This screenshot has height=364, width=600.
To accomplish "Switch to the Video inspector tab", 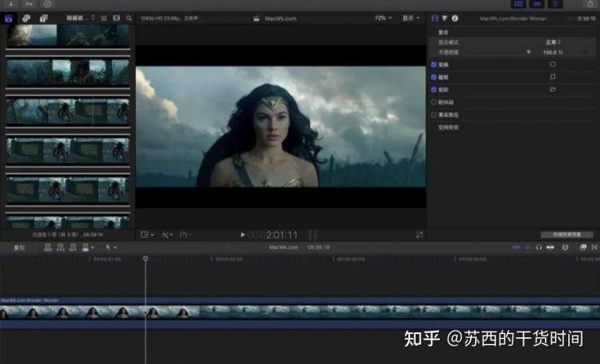I will point(435,18).
